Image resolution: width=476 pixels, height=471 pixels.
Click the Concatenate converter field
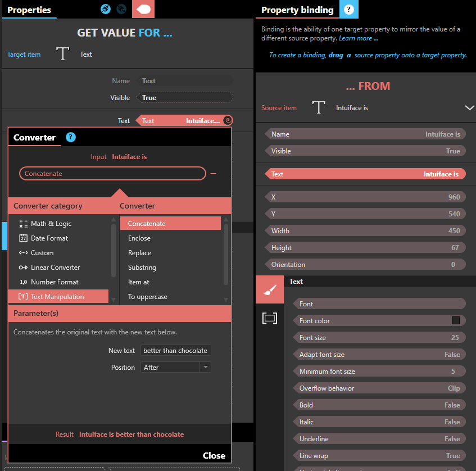pyautogui.click(x=112, y=174)
